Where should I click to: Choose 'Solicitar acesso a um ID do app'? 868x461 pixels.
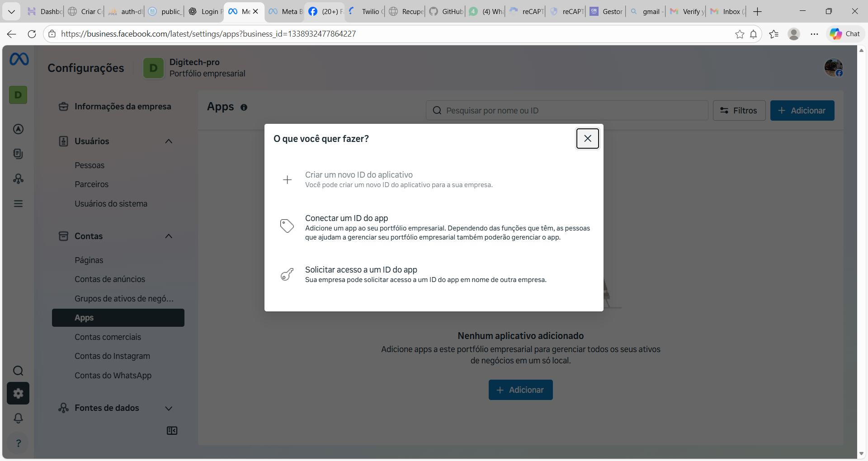pos(361,270)
